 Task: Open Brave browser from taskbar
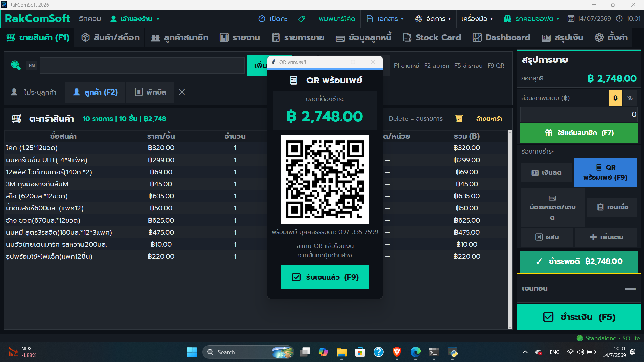pyautogui.click(x=397, y=352)
